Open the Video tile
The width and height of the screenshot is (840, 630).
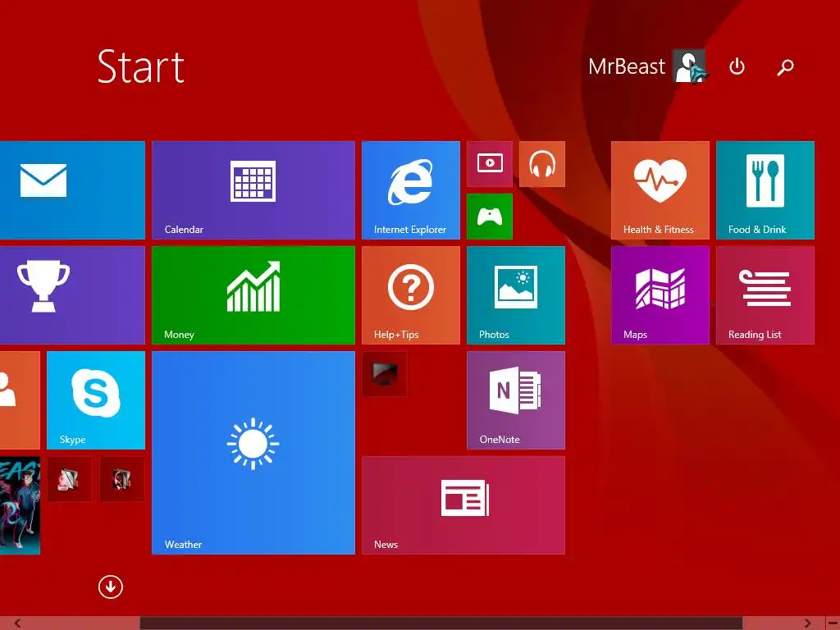point(490,164)
